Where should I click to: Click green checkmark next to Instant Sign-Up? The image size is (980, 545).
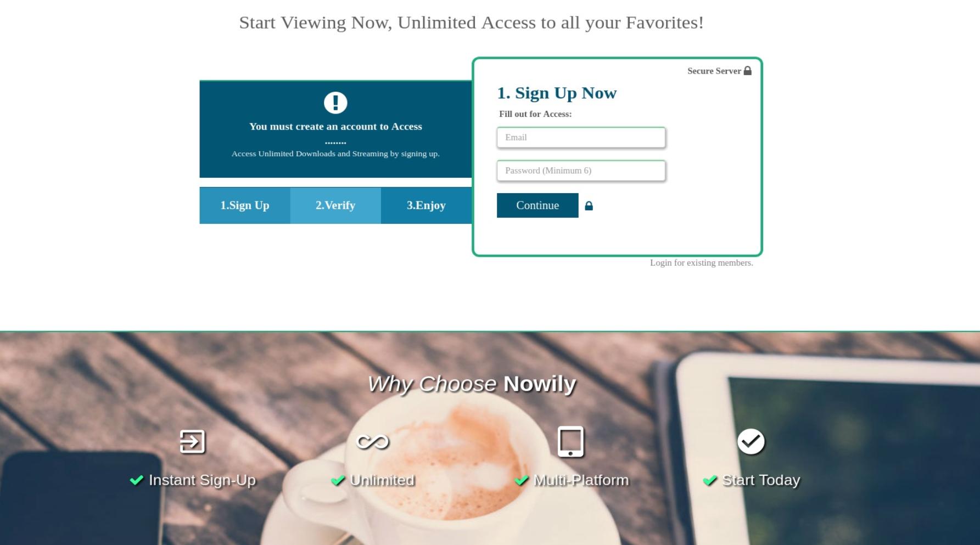(x=136, y=480)
